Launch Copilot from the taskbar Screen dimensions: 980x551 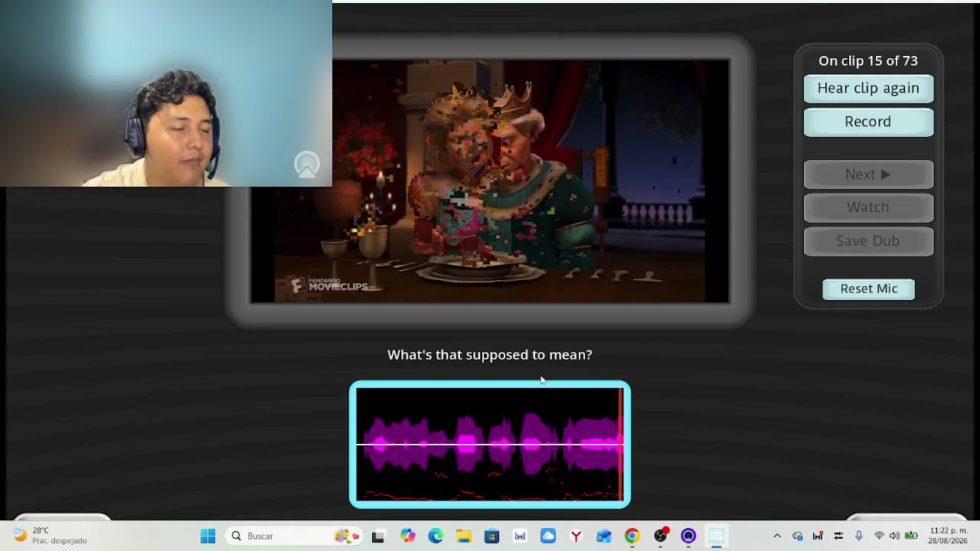[x=407, y=536]
